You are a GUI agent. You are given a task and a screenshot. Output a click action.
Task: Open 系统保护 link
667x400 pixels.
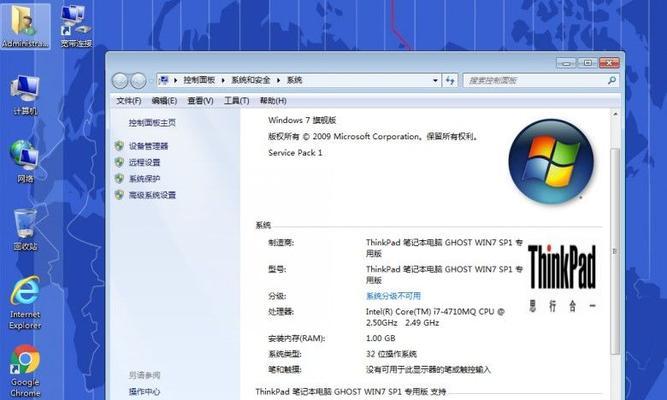click(145, 179)
